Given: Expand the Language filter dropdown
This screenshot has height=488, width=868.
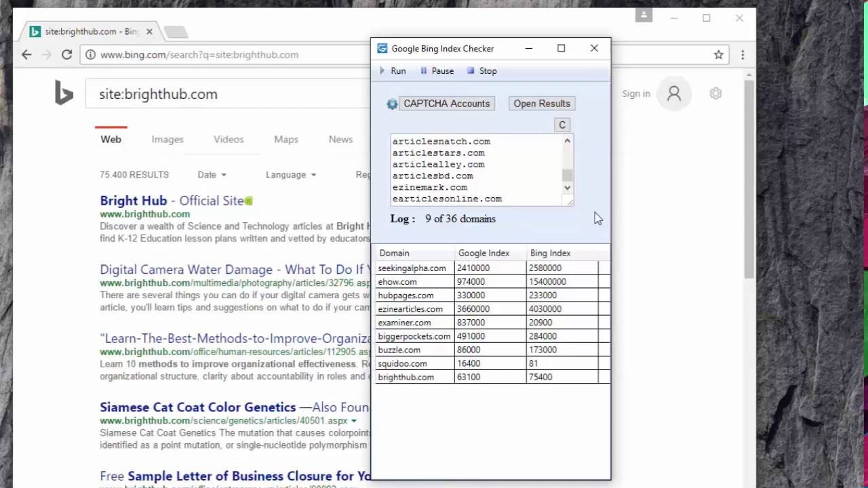Looking at the screenshot, I should [x=291, y=175].
